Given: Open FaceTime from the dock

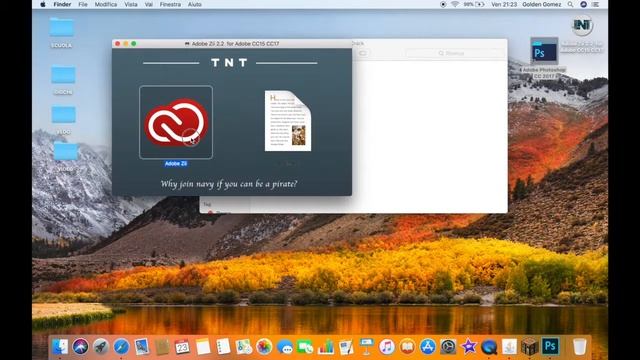Looking at the screenshot, I should (x=305, y=347).
